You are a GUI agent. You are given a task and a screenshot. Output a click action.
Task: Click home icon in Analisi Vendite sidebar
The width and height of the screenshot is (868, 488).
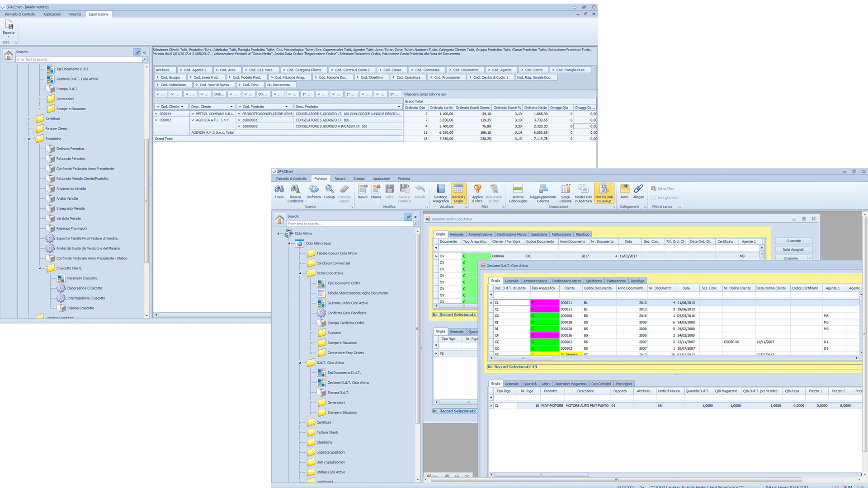[x=8, y=55]
